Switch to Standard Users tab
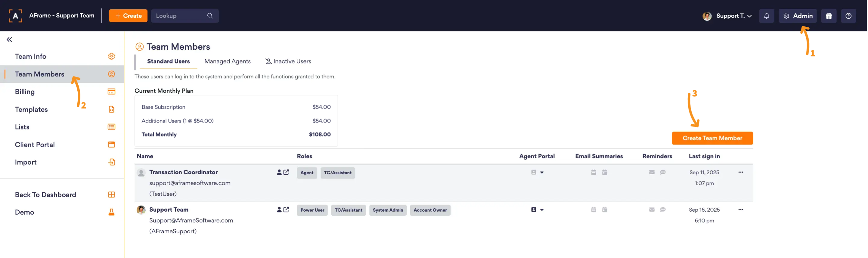 click(168, 61)
